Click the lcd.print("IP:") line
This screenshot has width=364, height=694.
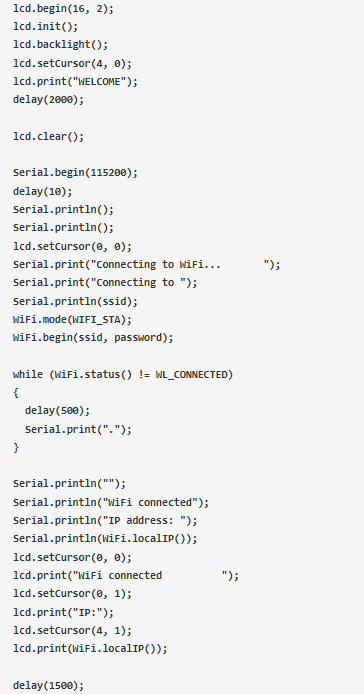pyautogui.click(x=63, y=613)
